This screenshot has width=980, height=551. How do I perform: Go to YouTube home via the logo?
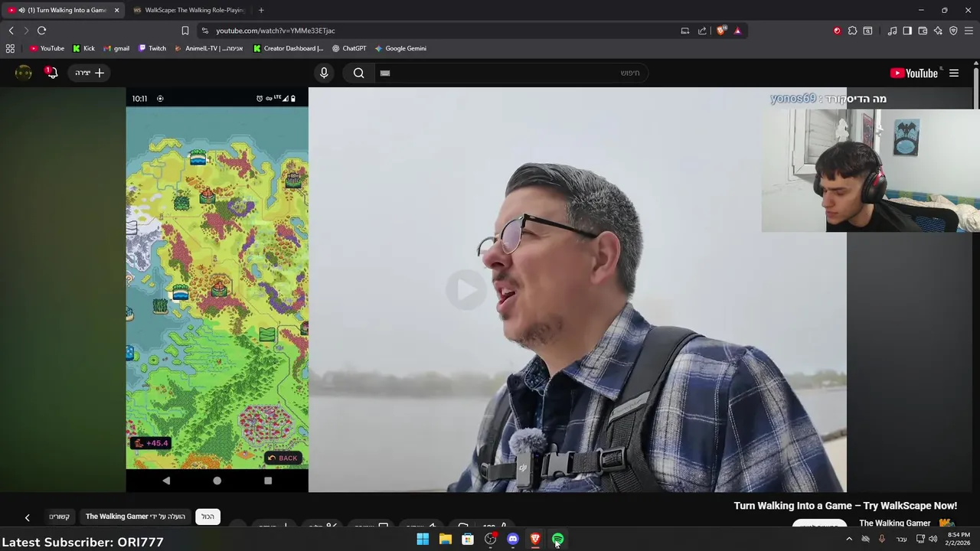click(914, 73)
